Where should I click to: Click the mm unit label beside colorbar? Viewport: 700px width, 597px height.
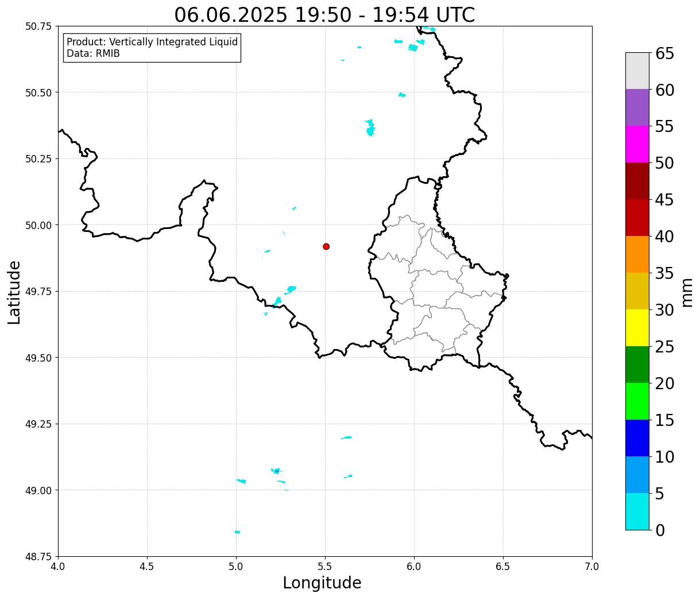687,292
